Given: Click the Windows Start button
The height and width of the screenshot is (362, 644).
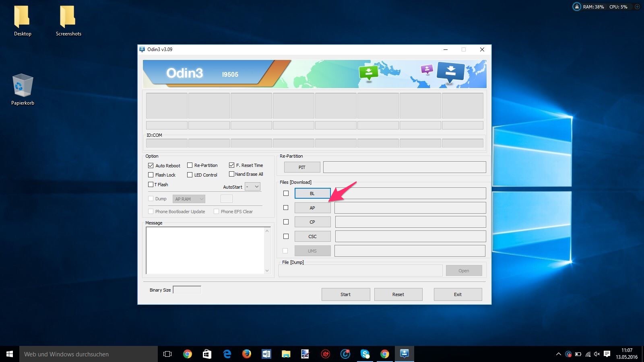Looking at the screenshot, I should (10, 354).
